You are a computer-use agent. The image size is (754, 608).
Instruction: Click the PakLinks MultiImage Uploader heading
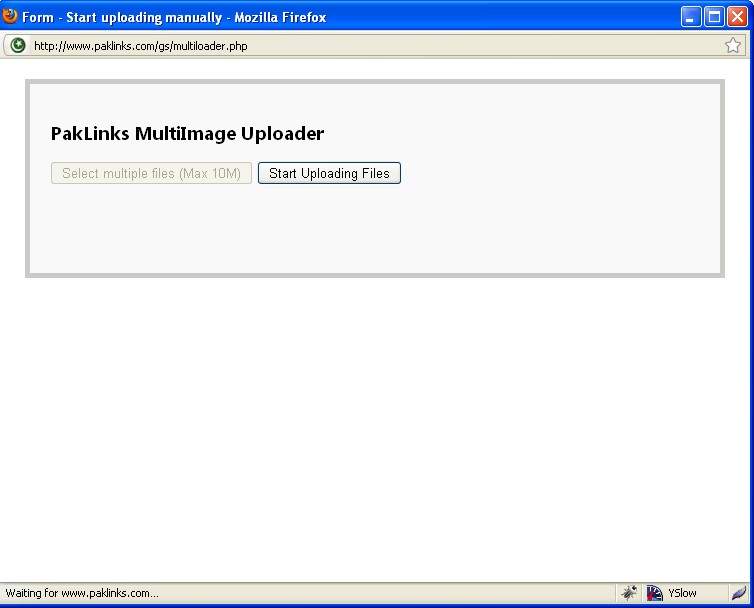tap(187, 134)
